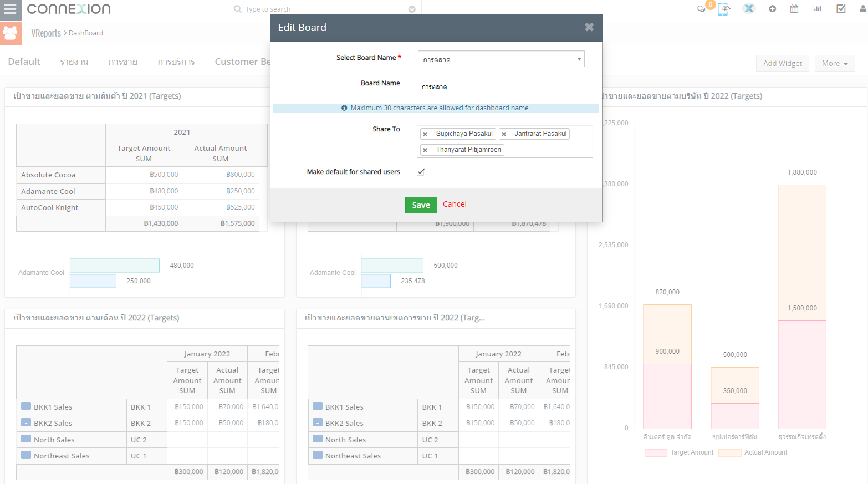This screenshot has height=484, width=868.
Task: Open the chat messages icon
Action: [x=701, y=9]
